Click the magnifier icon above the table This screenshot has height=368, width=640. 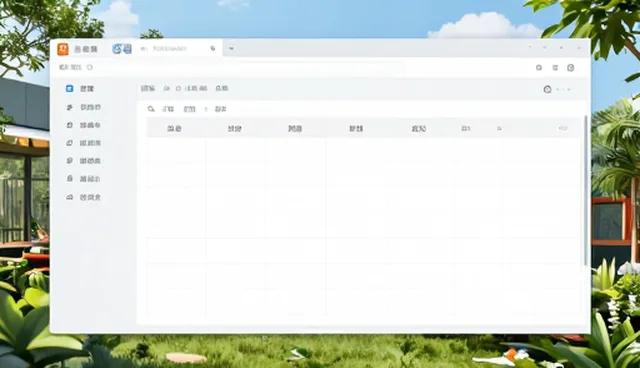[151, 109]
